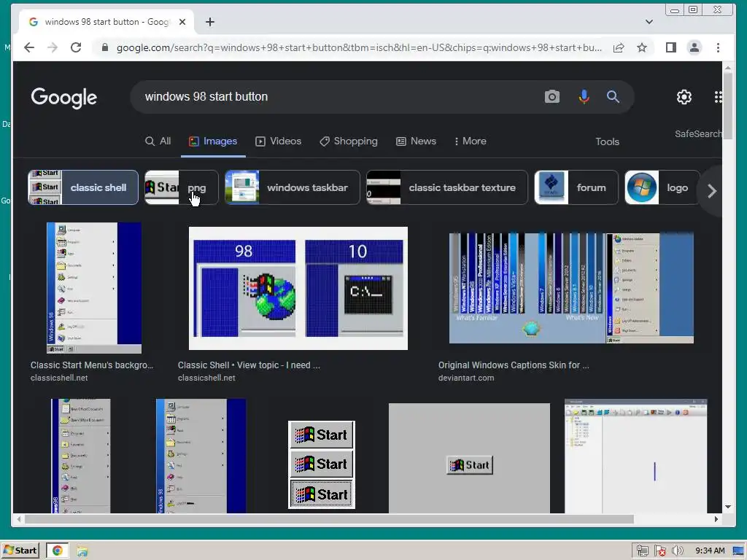Expand the More search options
Screen dimensions: 747x560
[471, 141]
